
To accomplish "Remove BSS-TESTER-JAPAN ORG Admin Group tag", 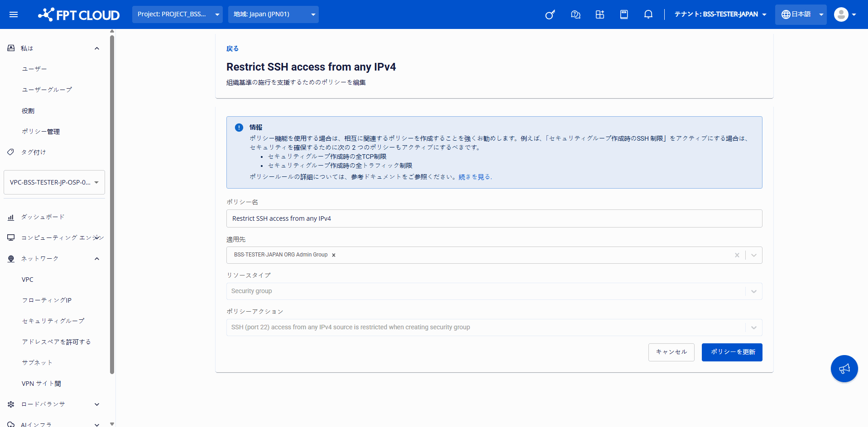I will pyautogui.click(x=334, y=255).
